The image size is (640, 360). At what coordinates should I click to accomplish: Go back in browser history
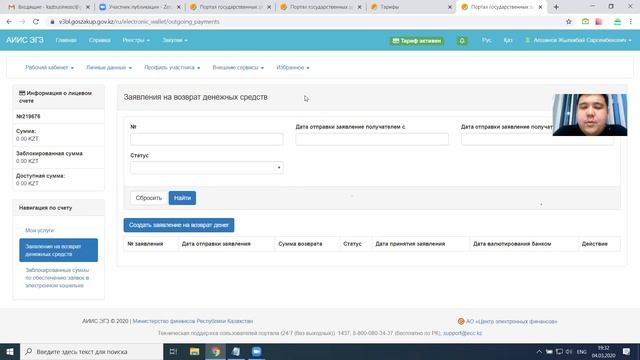9,22
